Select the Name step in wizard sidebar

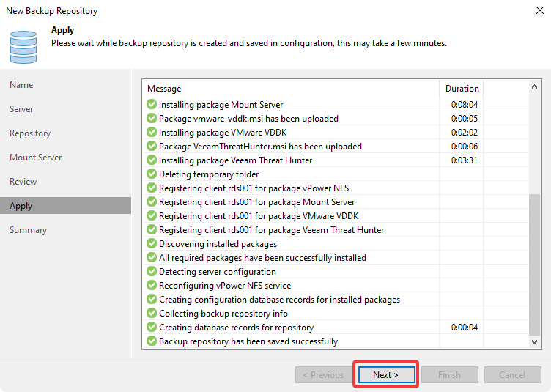21,85
